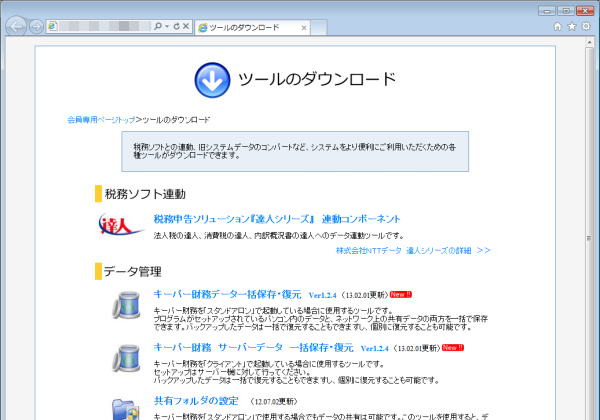Click the 達人 logo image

(x=120, y=224)
